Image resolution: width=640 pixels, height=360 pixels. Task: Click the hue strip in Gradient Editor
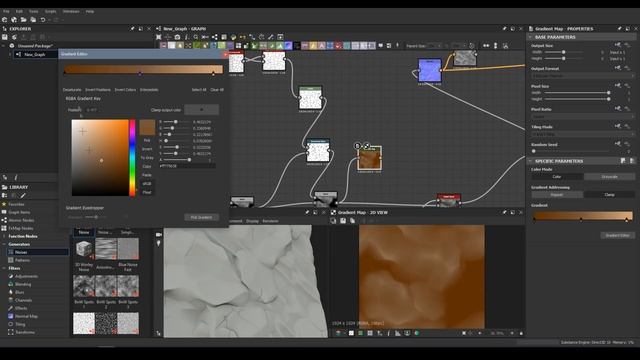(x=132, y=158)
